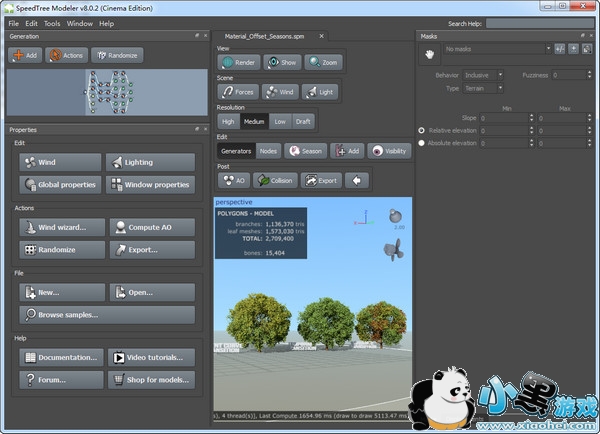The image size is (600, 434).
Task: Select the Absolute elevation radio button
Action: click(x=421, y=143)
